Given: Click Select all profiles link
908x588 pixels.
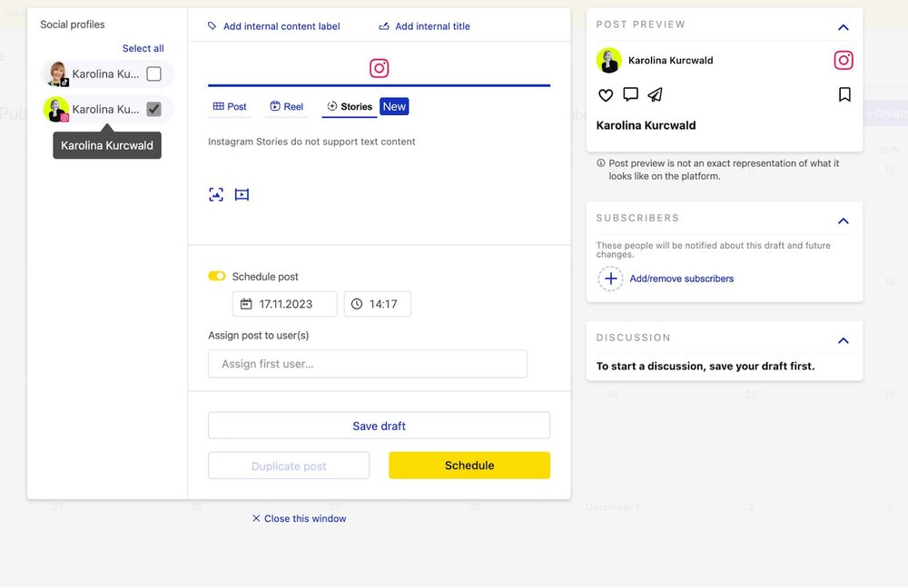Looking at the screenshot, I should coord(143,48).
